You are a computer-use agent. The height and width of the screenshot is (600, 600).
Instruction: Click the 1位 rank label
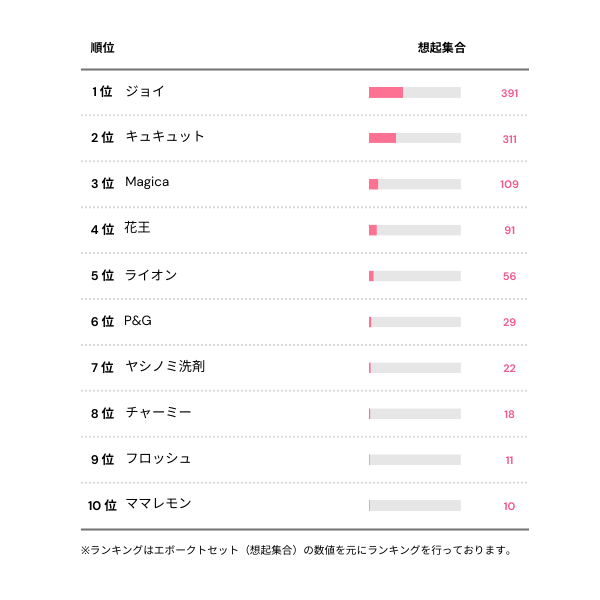point(102,92)
